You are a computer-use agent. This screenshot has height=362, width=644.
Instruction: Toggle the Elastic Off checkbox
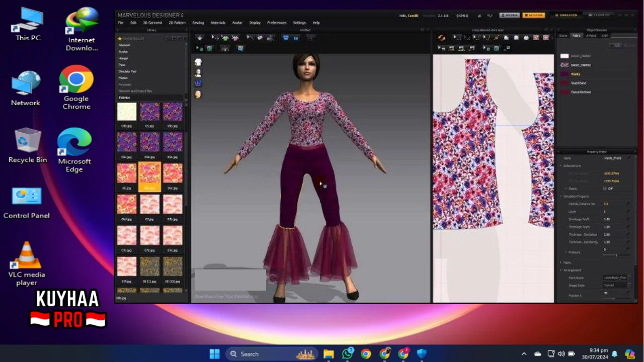(605, 189)
